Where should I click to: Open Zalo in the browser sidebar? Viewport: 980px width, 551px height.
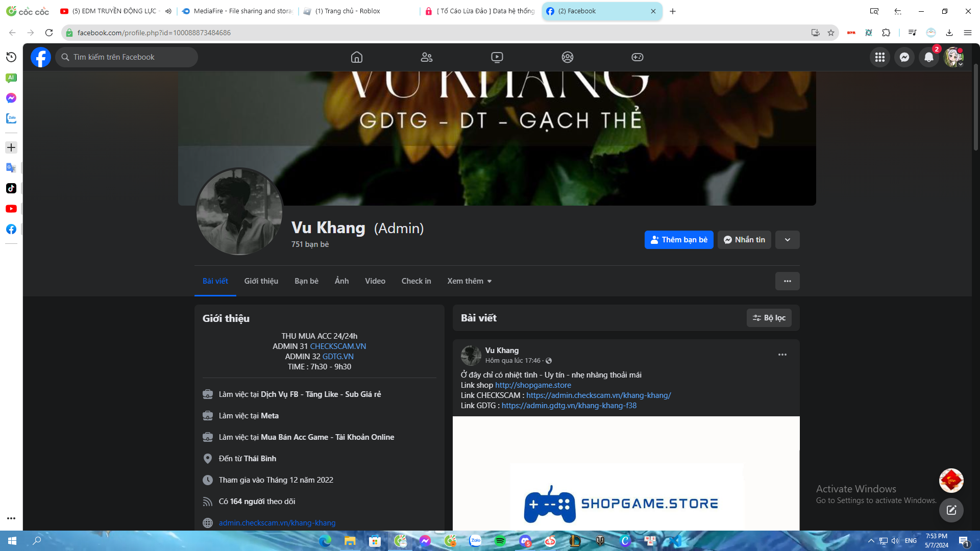11,118
